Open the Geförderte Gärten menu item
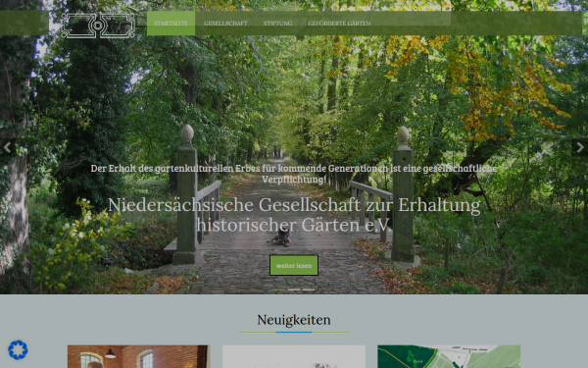The width and height of the screenshot is (588, 368). (339, 24)
